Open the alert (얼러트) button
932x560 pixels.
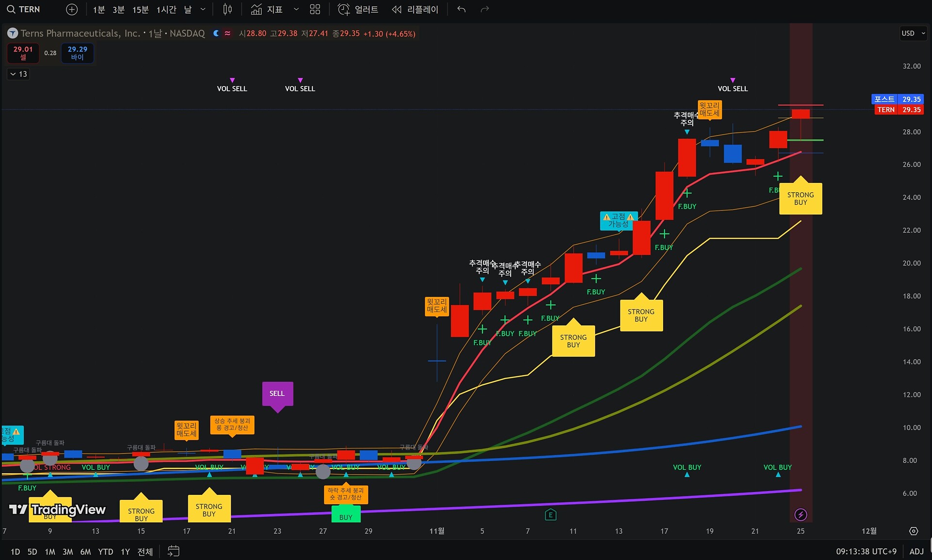point(358,9)
